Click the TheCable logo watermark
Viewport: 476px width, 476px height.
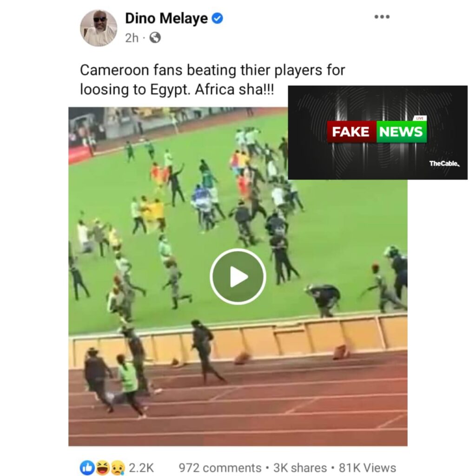click(444, 164)
